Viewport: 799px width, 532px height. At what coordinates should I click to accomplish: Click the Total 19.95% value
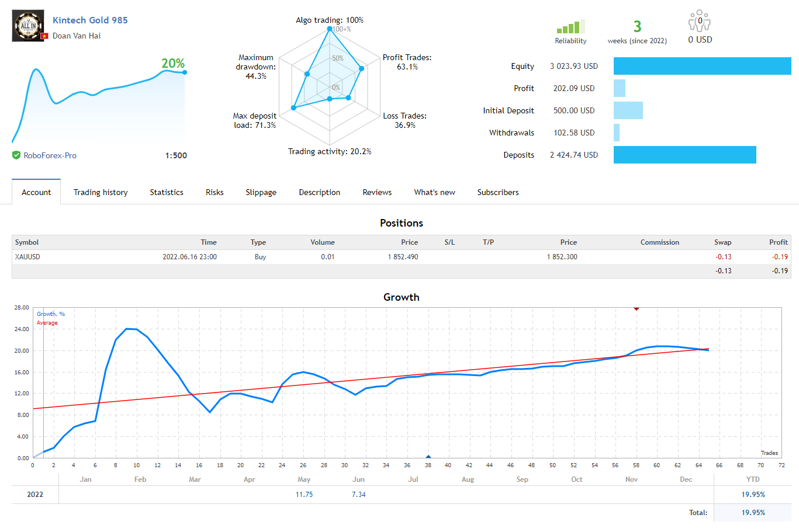point(753,513)
